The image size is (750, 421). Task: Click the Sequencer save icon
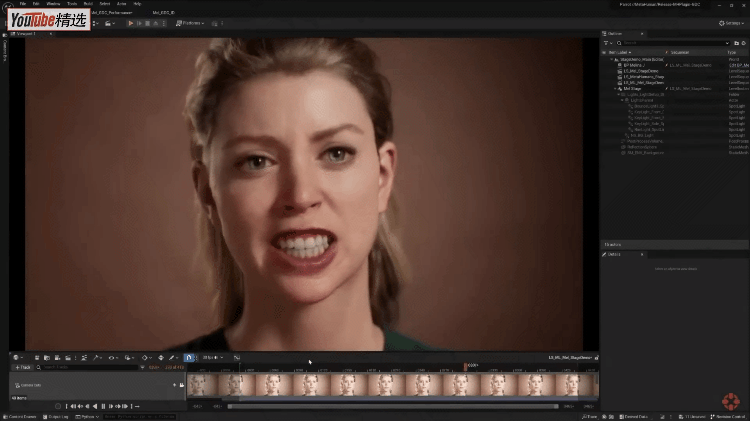(x=37, y=358)
